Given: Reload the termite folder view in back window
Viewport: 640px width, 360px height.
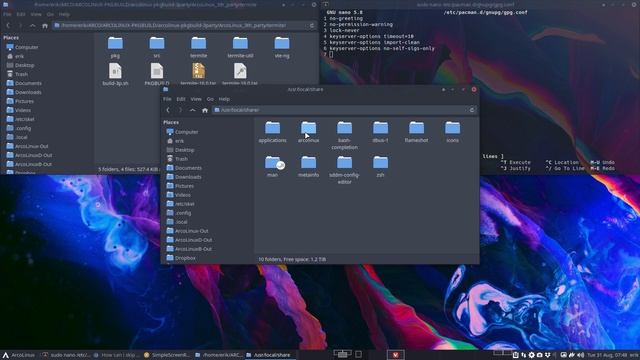Looking at the screenshot, I should tap(312, 25).
